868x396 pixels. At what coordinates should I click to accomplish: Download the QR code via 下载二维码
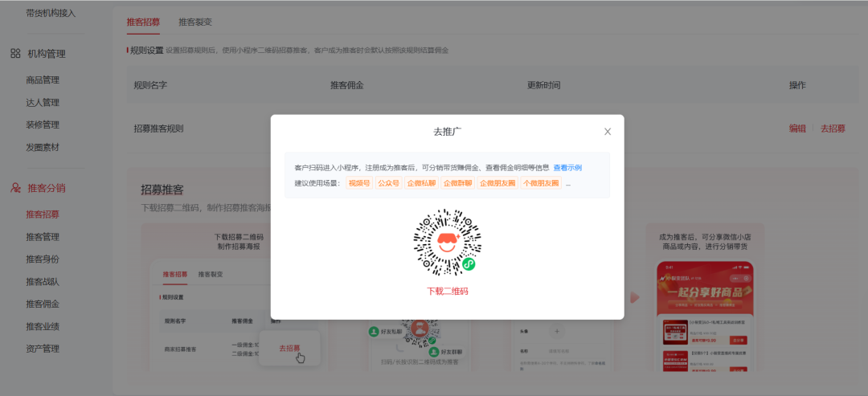(447, 291)
